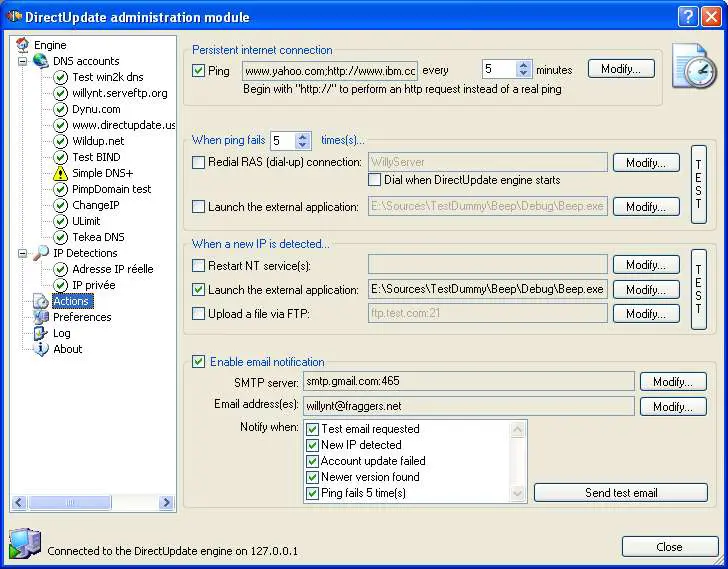Click the title bar help question icon

pyautogui.click(x=686, y=17)
